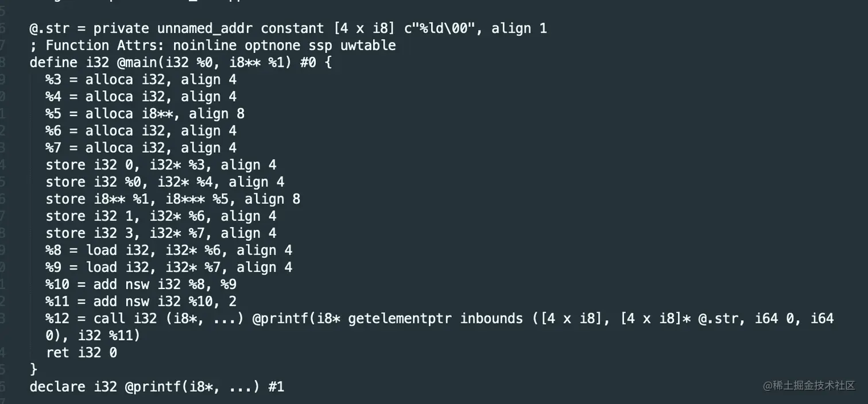Click 'store i32 1, i32* %6' line
Viewport: 868px width, 404px height.
click(161, 216)
